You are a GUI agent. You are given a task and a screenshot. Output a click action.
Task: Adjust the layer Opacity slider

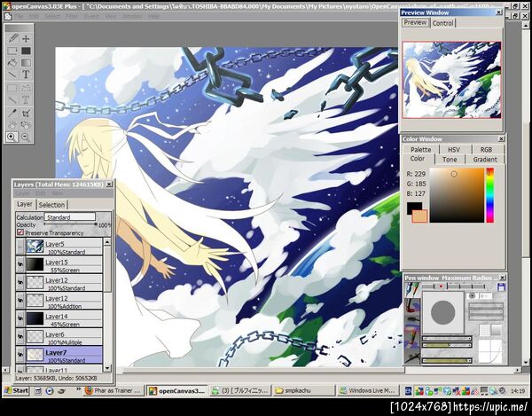click(71, 224)
